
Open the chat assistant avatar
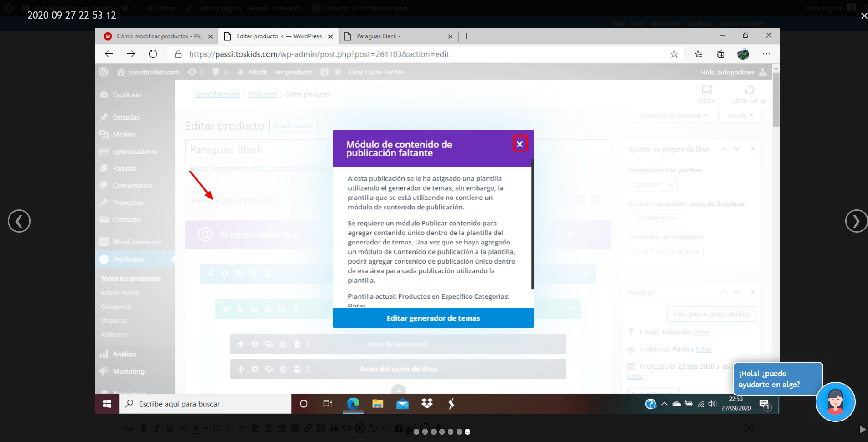(x=835, y=402)
